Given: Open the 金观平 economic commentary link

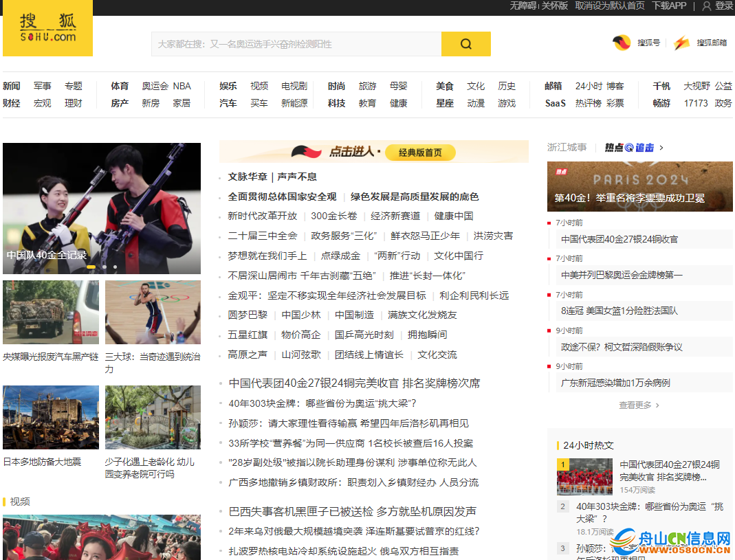Looking at the screenshot, I should pyautogui.click(x=327, y=295).
